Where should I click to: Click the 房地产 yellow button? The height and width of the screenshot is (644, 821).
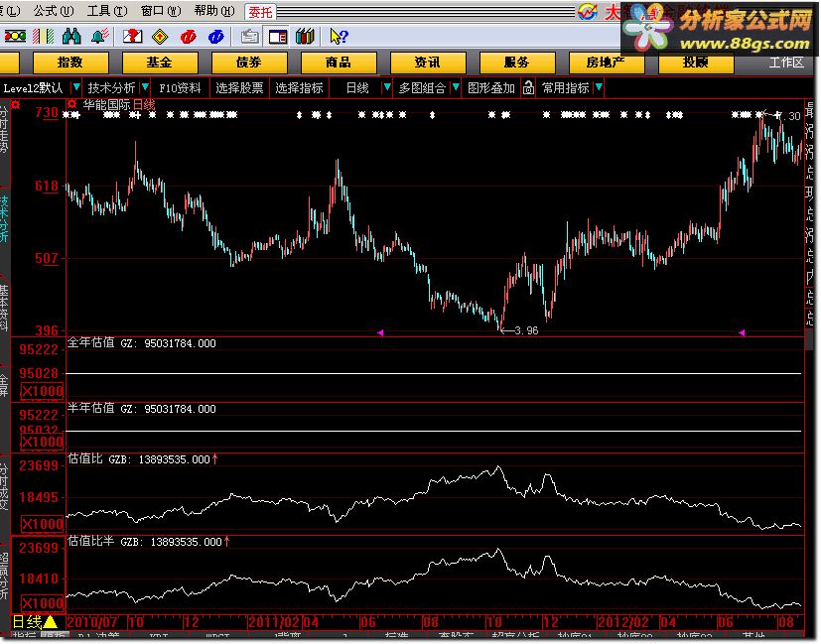(x=606, y=63)
